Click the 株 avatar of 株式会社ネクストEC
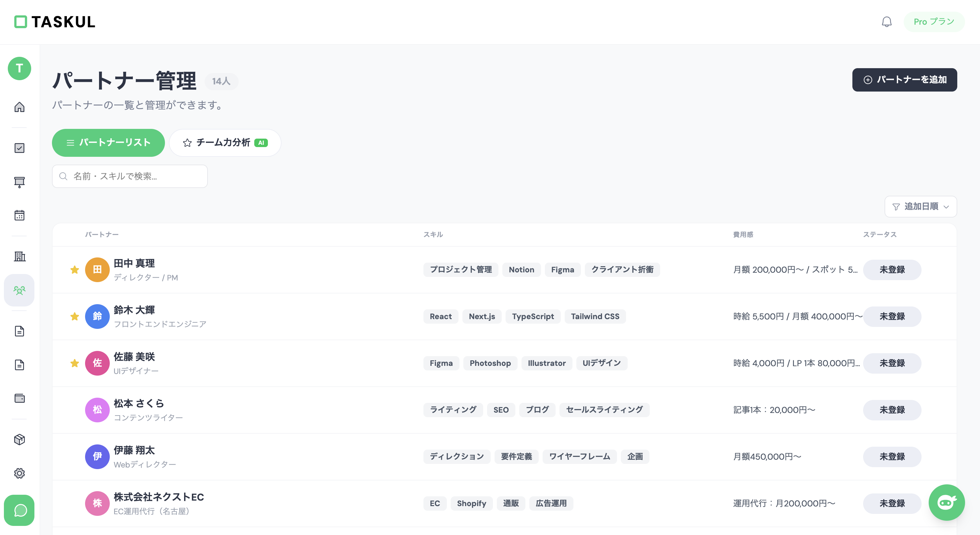The width and height of the screenshot is (980, 535). click(97, 504)
